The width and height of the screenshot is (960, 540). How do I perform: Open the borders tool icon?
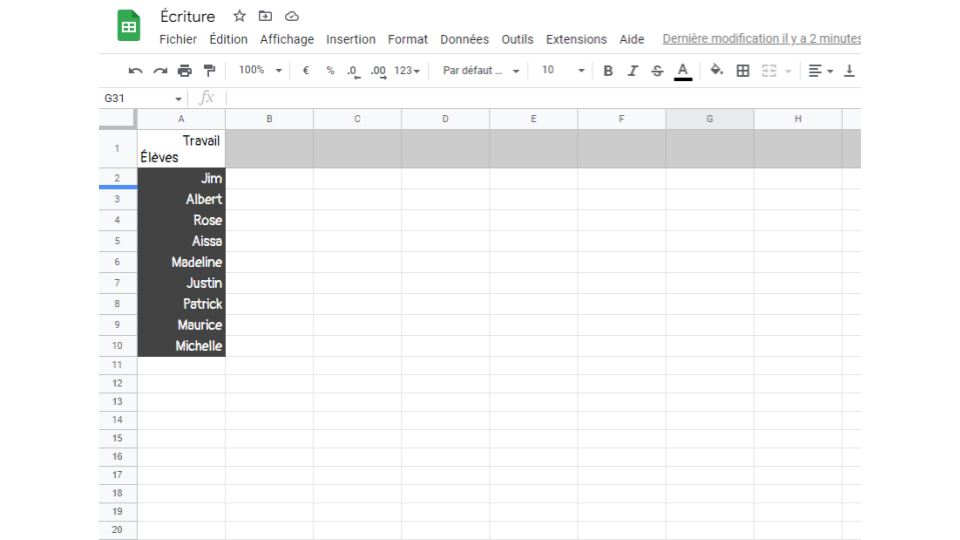pos(743,71)
